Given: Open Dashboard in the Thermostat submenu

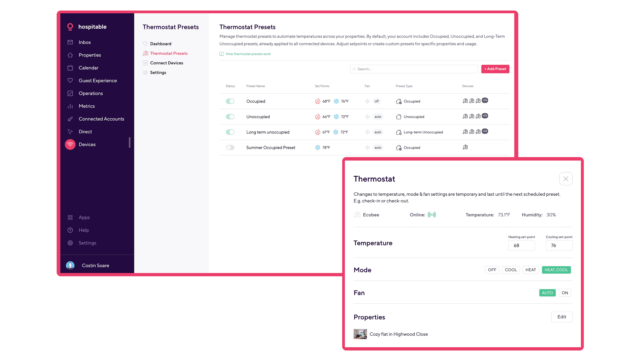Looking at the screenshot, I should [x=160, y=44].
